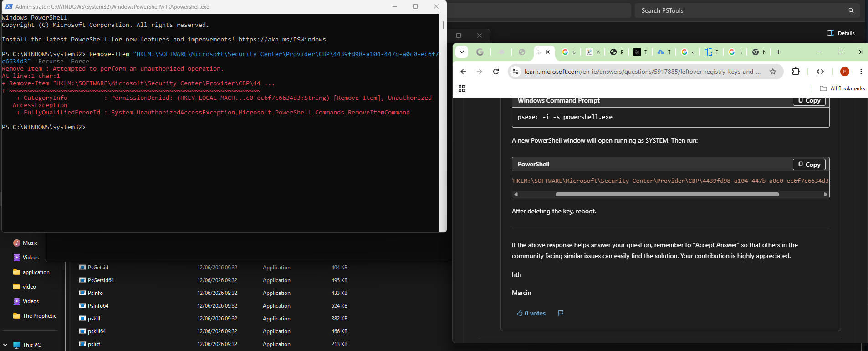Click the PowerShell prompt line
868x351 pixels.
[x=44, y=127]
